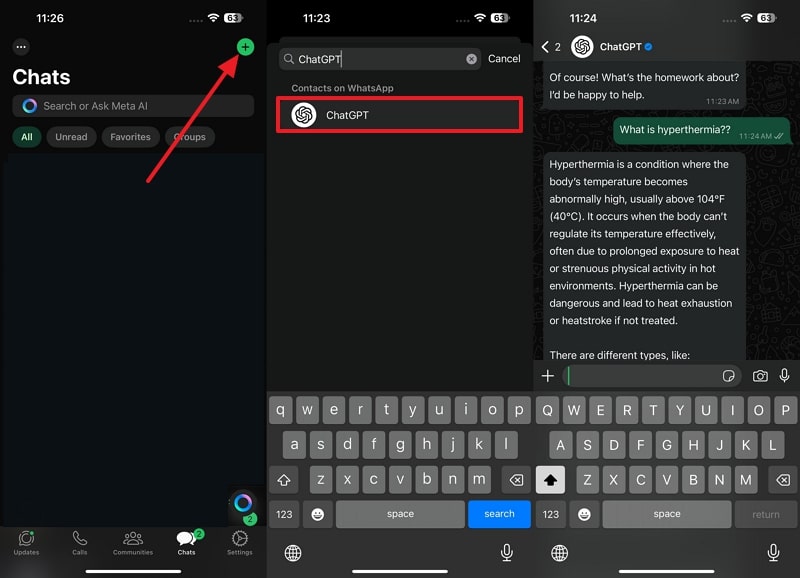
Task: Switch to the Updates tab
Action: coord(26,545)
